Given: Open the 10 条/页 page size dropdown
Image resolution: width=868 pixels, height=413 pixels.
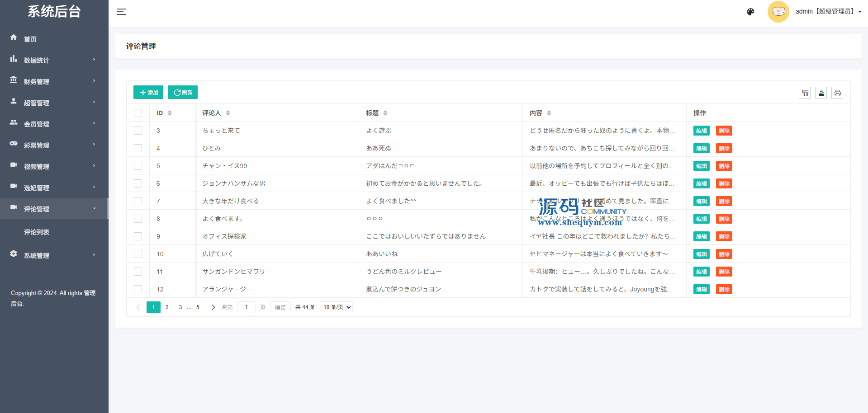Looking at the screenshot, I should pos(336,307).
